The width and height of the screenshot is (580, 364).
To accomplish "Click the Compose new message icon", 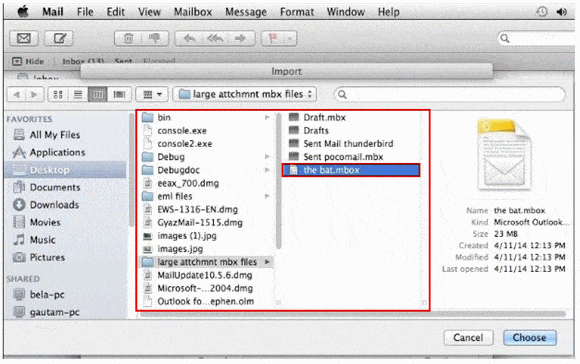I will pyautogui.click(x=59, y=38).
